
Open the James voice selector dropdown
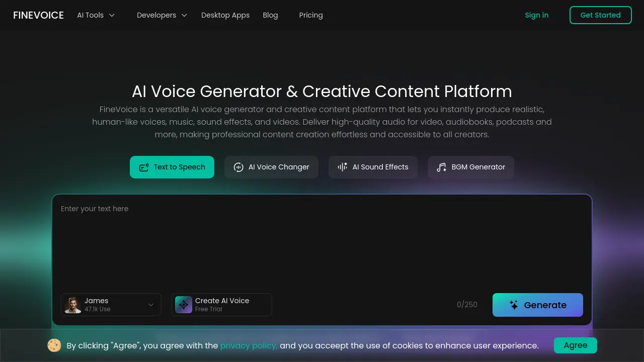111,305
